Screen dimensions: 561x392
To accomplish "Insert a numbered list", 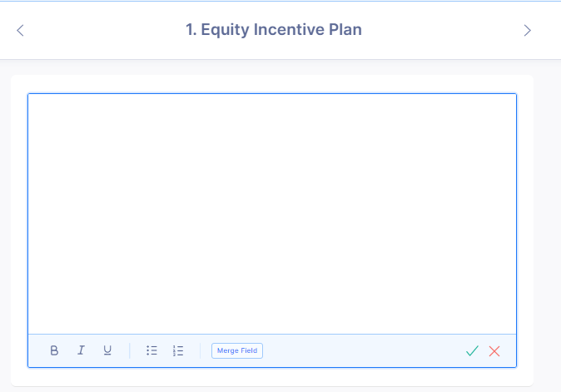I will (x=178, y=350).
